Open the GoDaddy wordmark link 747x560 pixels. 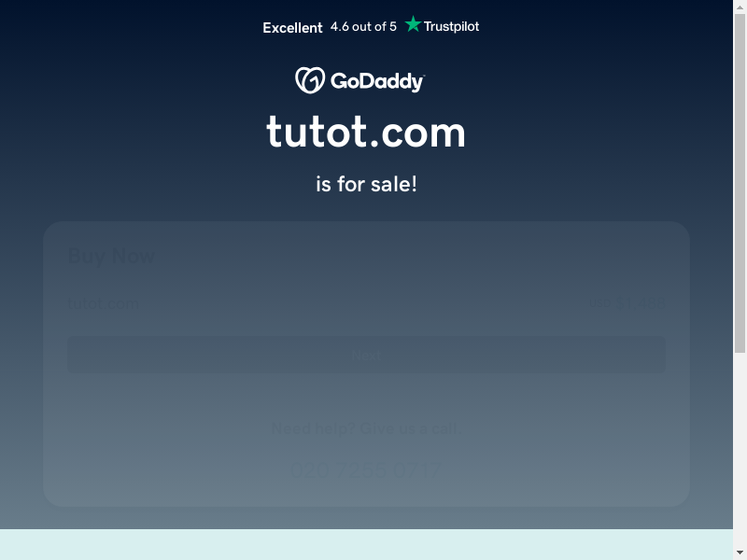[377, 81]
